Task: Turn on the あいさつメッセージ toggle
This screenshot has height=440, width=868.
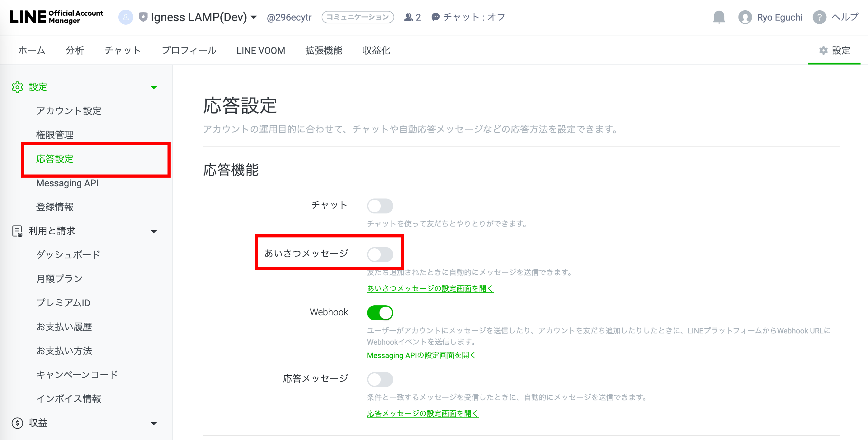Action: pos(380,254)
